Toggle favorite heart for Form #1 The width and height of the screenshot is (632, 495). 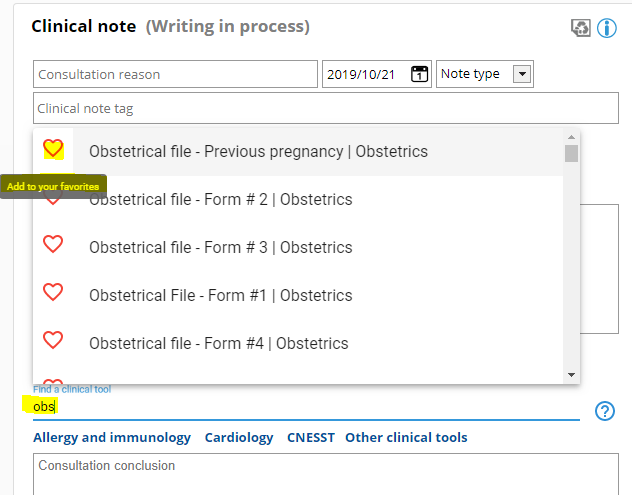click(x=53, y=292)
